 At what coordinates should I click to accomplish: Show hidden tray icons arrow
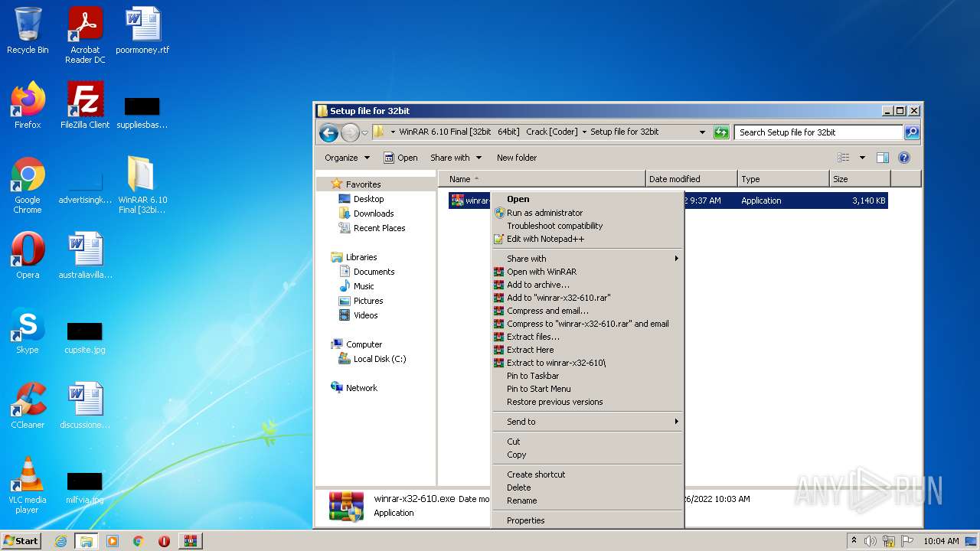(x=854, y=541)
